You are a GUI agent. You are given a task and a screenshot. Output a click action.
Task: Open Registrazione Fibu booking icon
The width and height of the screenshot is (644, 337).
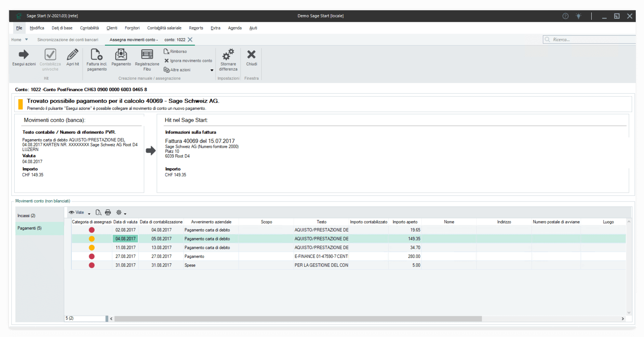(x=147, y=55)
